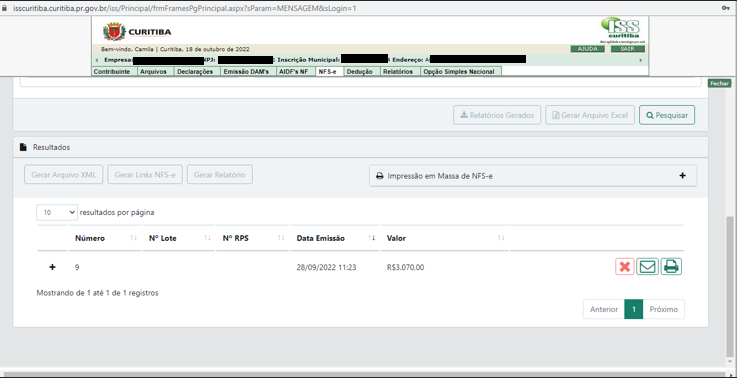Open the Dedução menu tab

[x=361, y=71]
